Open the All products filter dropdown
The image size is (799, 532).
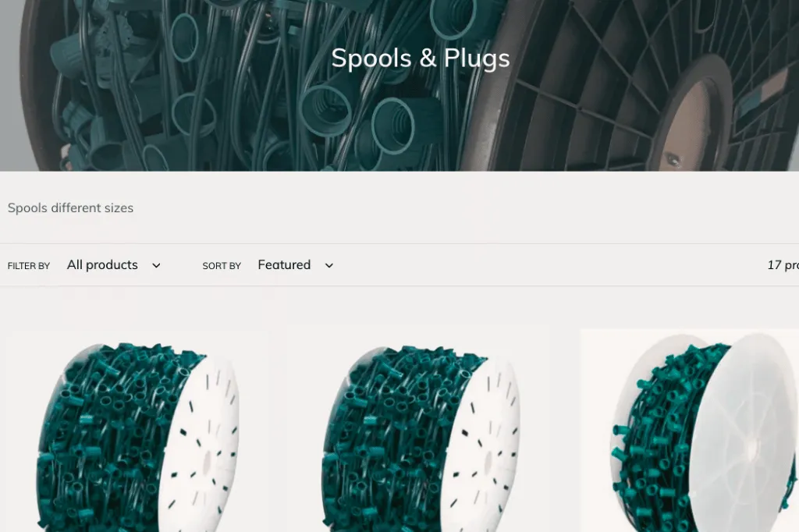tap(114, 265)
